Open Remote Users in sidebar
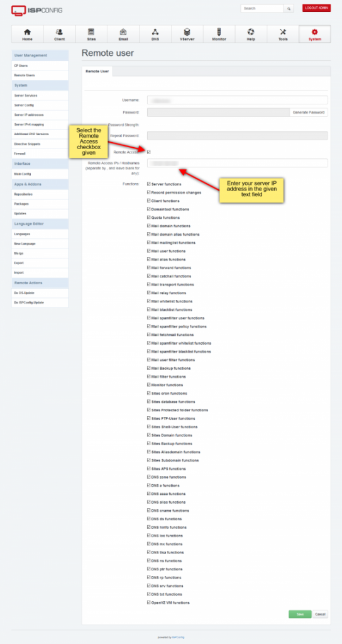The width and height of the screenshot is (342, 644). pos(40,75)
